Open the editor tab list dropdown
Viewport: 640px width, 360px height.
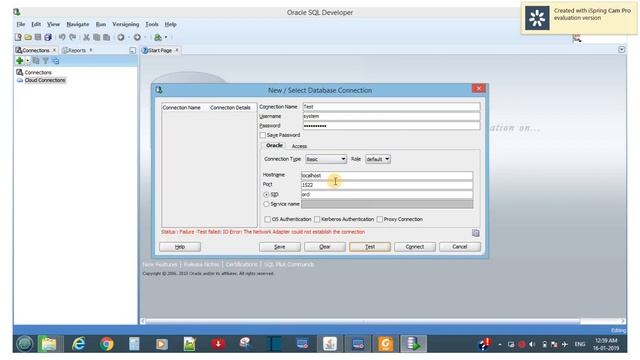coord(621,49)
